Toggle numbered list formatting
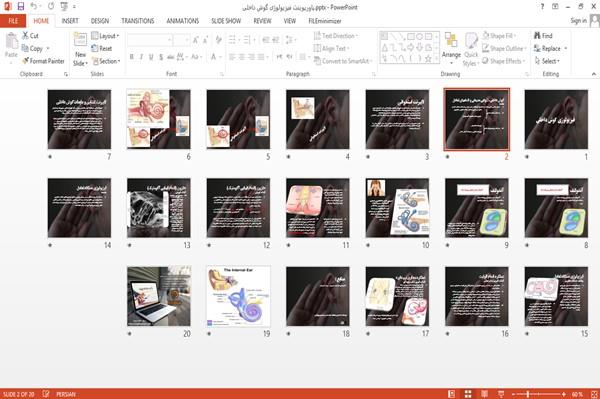Image resolution: width=600 pixels, height=399 pixels. [x=248, y=39]
